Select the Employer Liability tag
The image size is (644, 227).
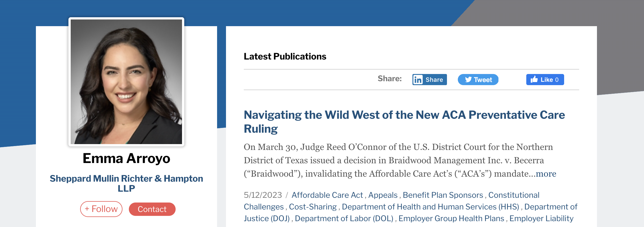(541, 218)
